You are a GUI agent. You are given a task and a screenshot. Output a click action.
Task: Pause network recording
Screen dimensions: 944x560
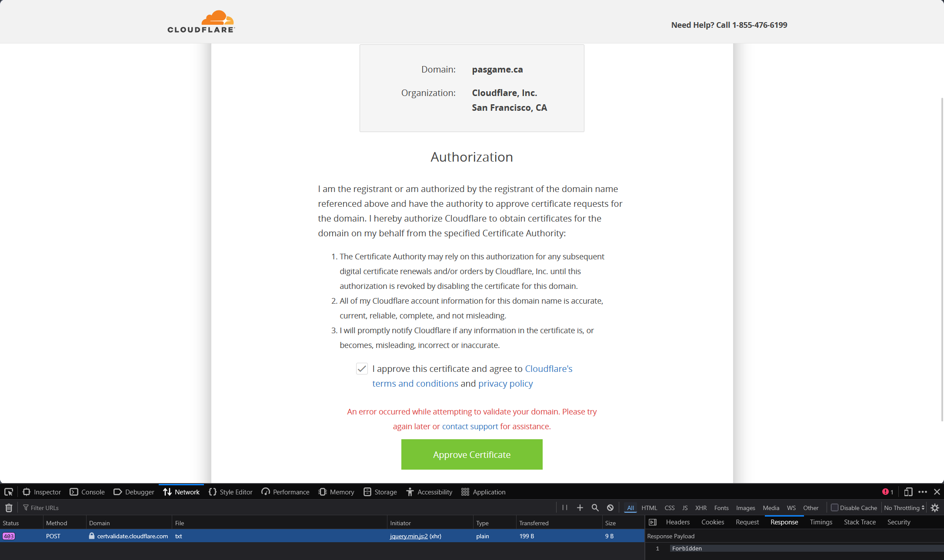pyautogui.click(x=564, y=507)
